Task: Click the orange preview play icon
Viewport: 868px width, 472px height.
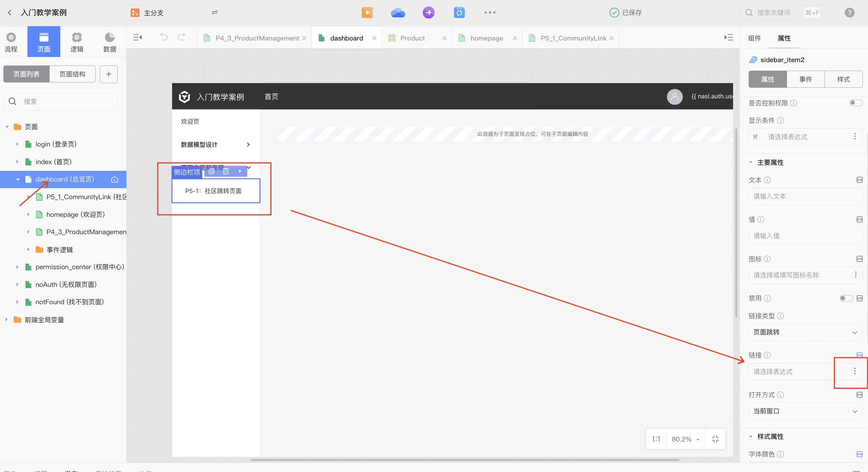Action: click(367, 12)
